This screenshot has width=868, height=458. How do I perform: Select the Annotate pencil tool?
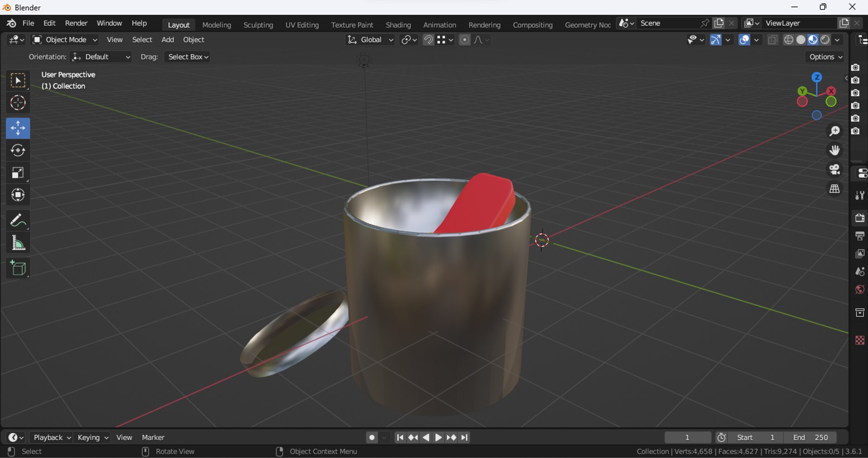pyautogui.click(x=18, y=221)
